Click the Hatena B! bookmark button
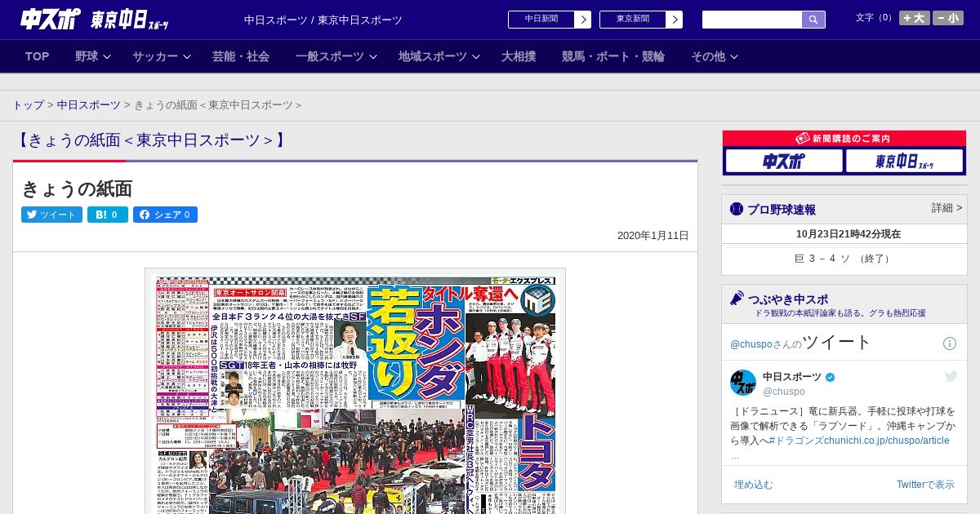The image size is (980, 514). pyautogui.click(x=108, y=215)
